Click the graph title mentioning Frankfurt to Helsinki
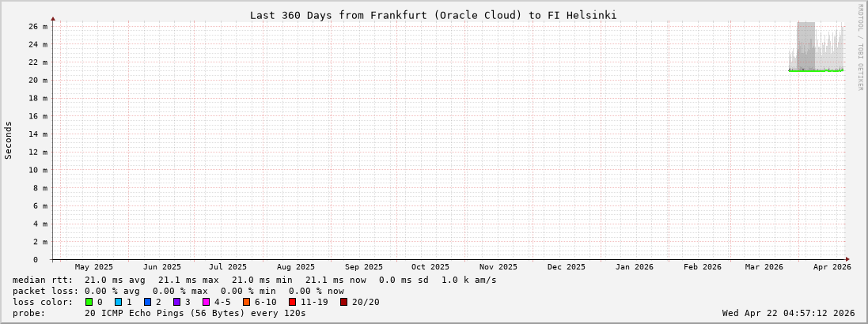This screenshot has height=324, width=868. (x=433, y=15)
